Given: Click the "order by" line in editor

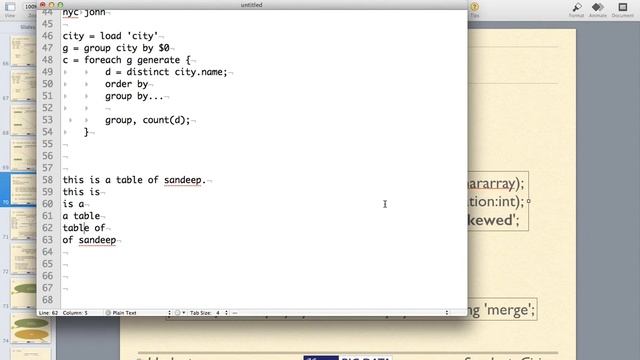Looking at the screenshot, I should [127, 84].
